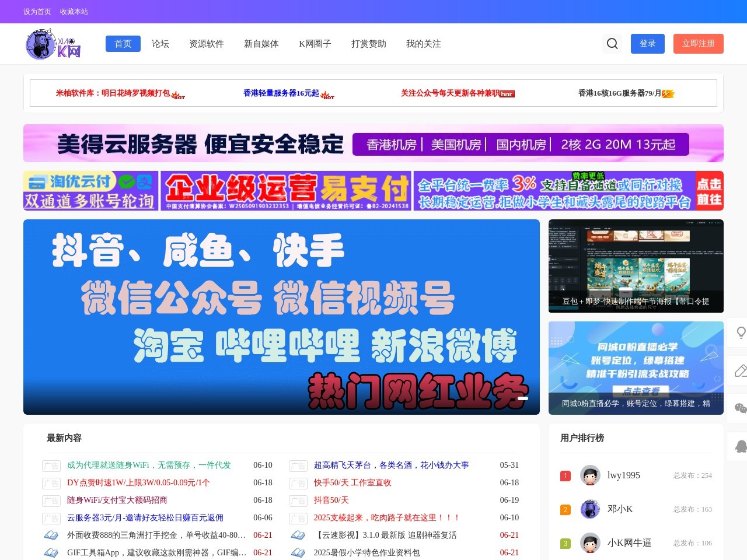Open the 资源软件 navigation item
This screenshot has height=560, width=747.
(x=207, y=44)
